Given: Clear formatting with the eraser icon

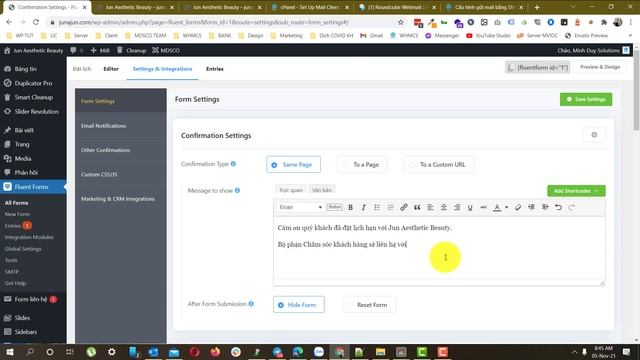Looking at the screenshot, I should coord(518,207).
